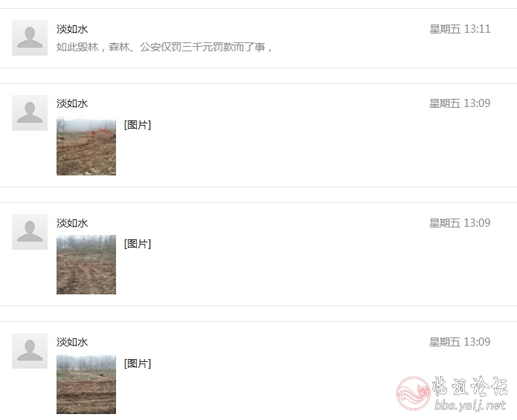
Task: Open the bottom plowed field photo thumbnail
Action: coord(86,384)
